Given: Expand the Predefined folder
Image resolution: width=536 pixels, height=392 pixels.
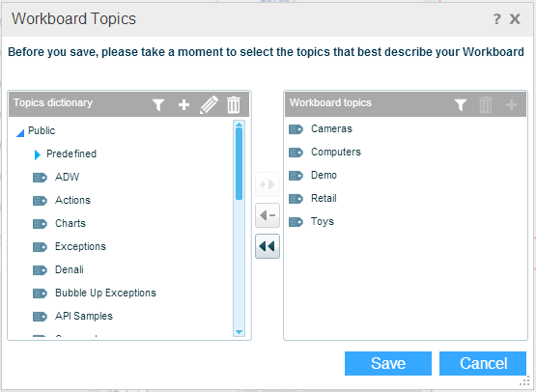Looking at the screenshot, I should 38,154.
